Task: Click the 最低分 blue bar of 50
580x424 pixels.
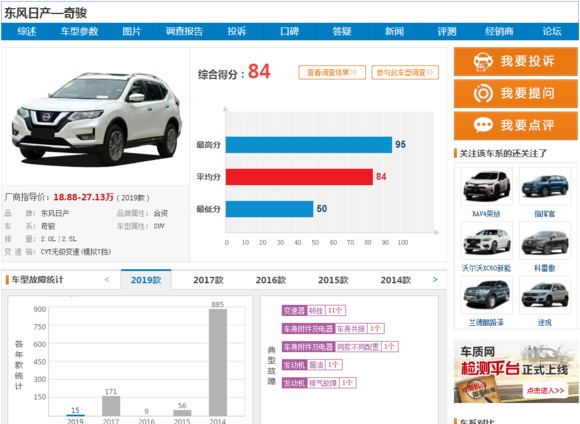Action: [x=270, y=209]
